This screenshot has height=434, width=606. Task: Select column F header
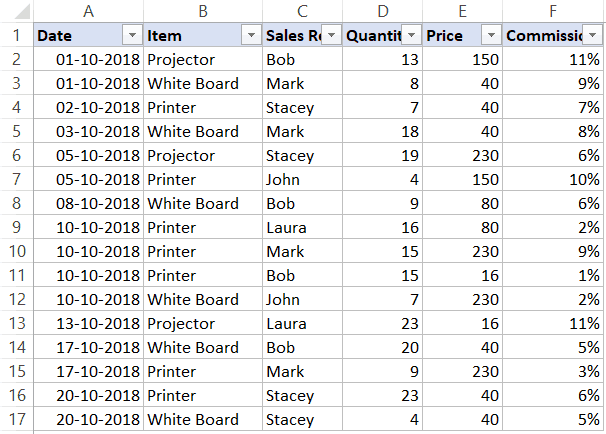click(553, 11)
